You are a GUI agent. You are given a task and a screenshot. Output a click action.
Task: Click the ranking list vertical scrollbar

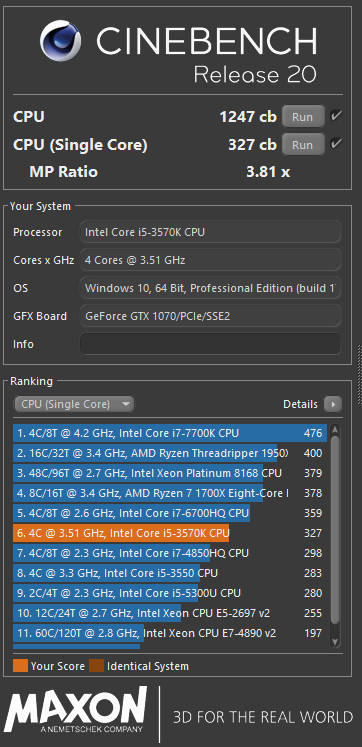tap(335, 529)
